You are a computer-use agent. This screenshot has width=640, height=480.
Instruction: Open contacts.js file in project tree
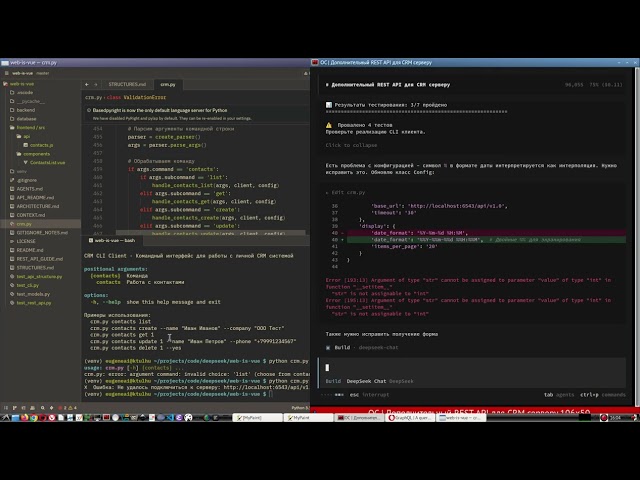pyautogui.click(x=41, y=145)
